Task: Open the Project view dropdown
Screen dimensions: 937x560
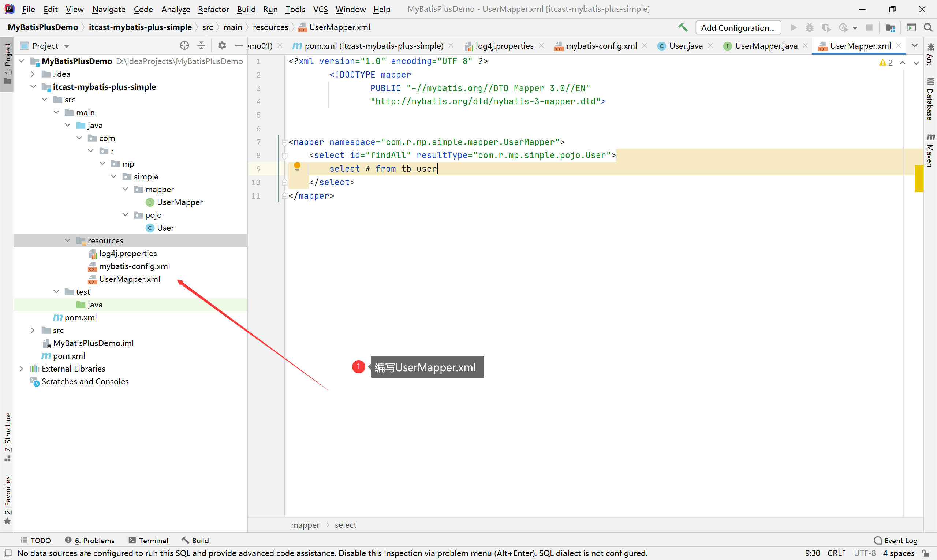Action: click(x=66, y=46)
